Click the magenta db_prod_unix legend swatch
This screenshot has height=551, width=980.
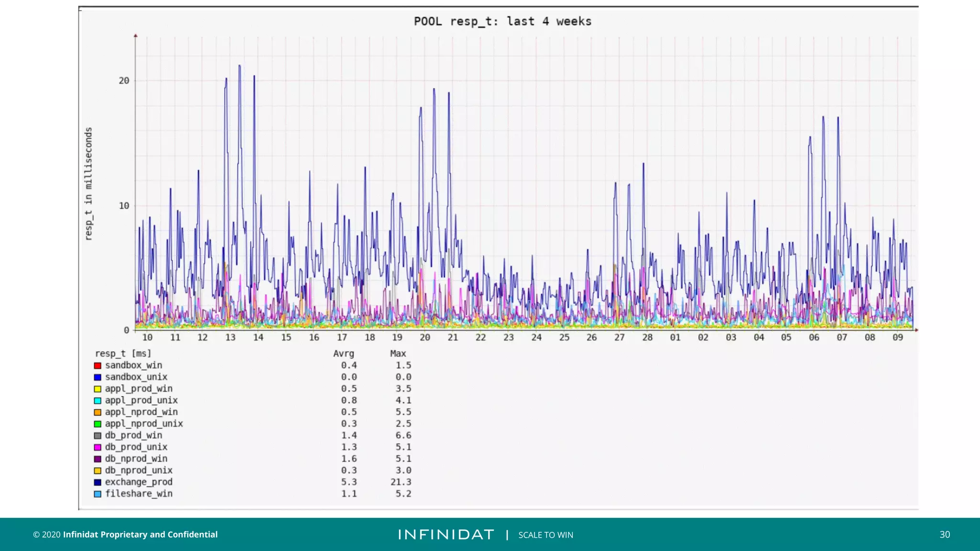(98, 447)
